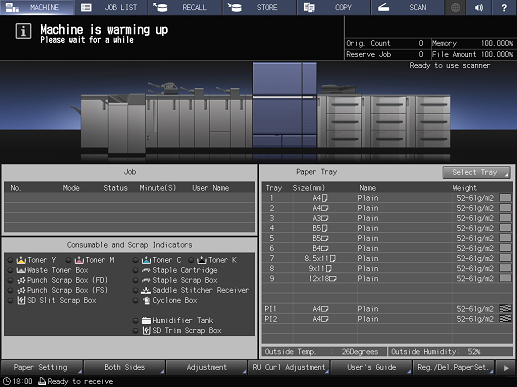Click the Toner Y cartridge icon
The image size is (517, 387).
click(21, 260)
